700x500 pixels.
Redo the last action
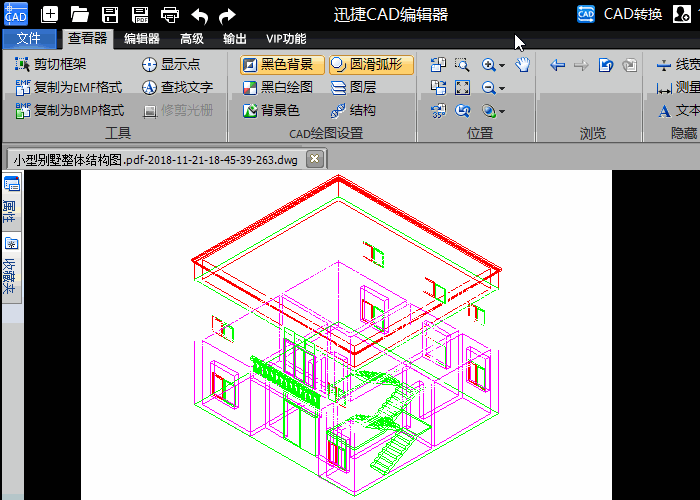click(227, 16)
